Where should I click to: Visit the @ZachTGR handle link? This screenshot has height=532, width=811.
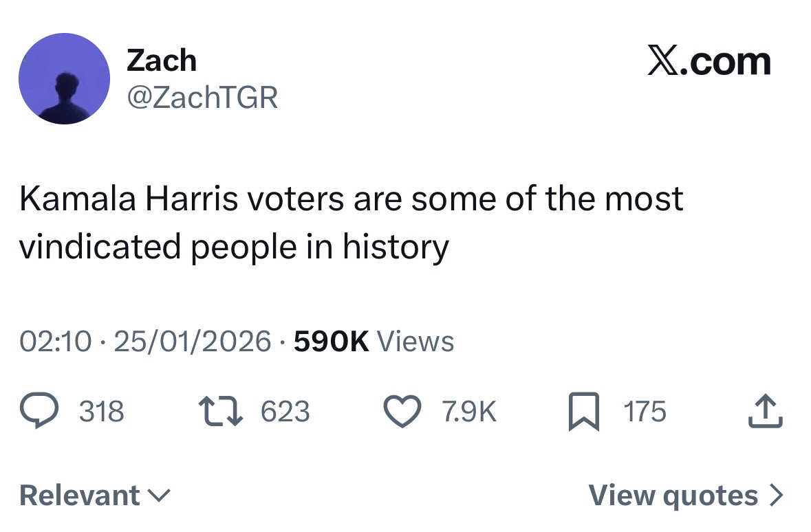(202, 97)
